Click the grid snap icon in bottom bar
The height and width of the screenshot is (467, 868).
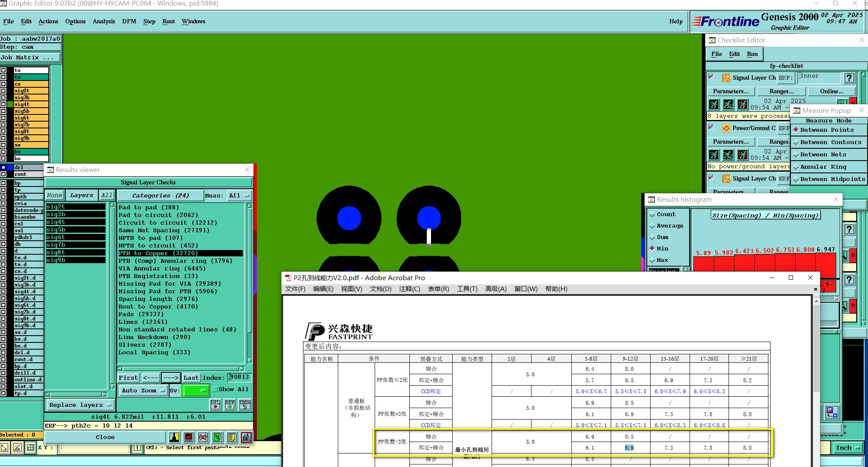click(x=31, y=447)
